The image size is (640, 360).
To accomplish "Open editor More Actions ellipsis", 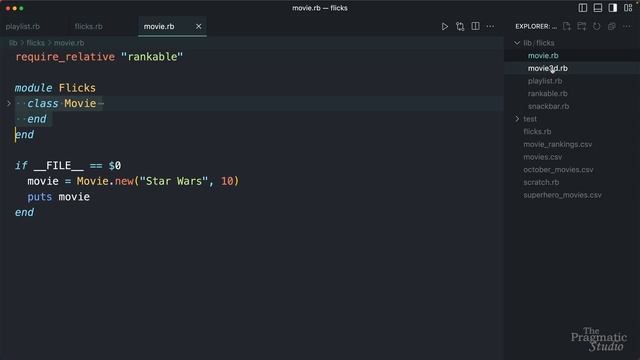I will coord(490,27).
